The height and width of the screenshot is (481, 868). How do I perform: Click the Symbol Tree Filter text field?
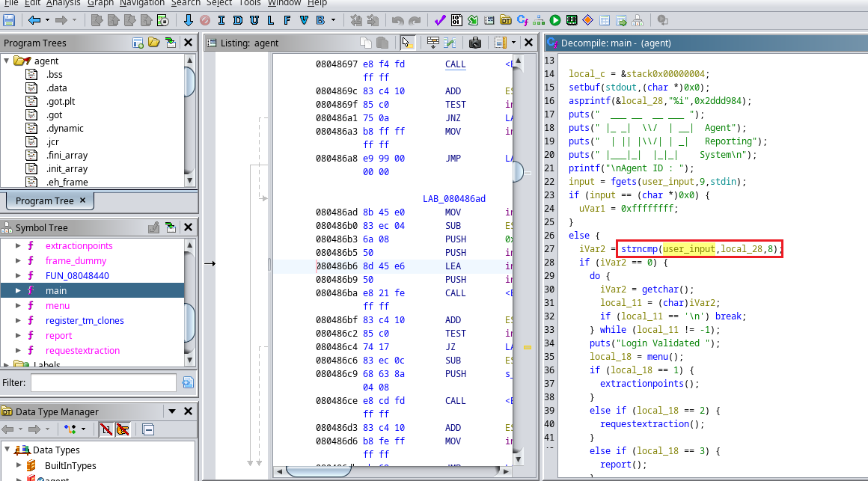[103, 383]
